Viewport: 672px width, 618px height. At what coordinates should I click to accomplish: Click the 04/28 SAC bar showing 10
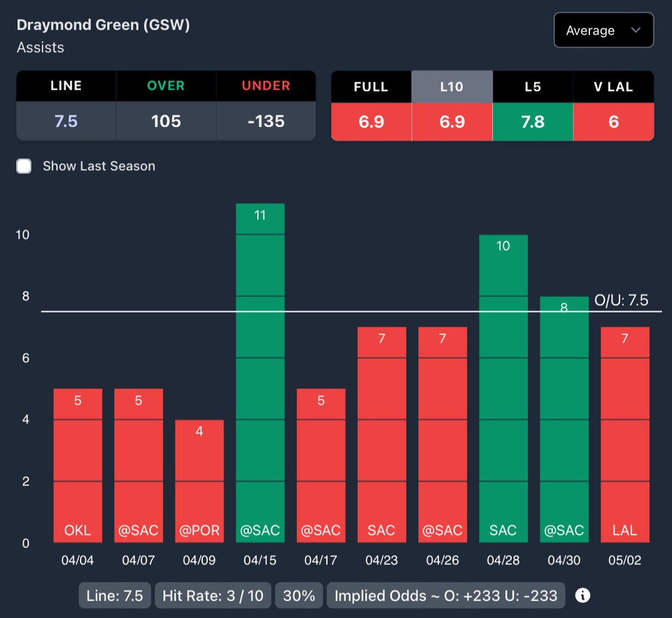503,388
